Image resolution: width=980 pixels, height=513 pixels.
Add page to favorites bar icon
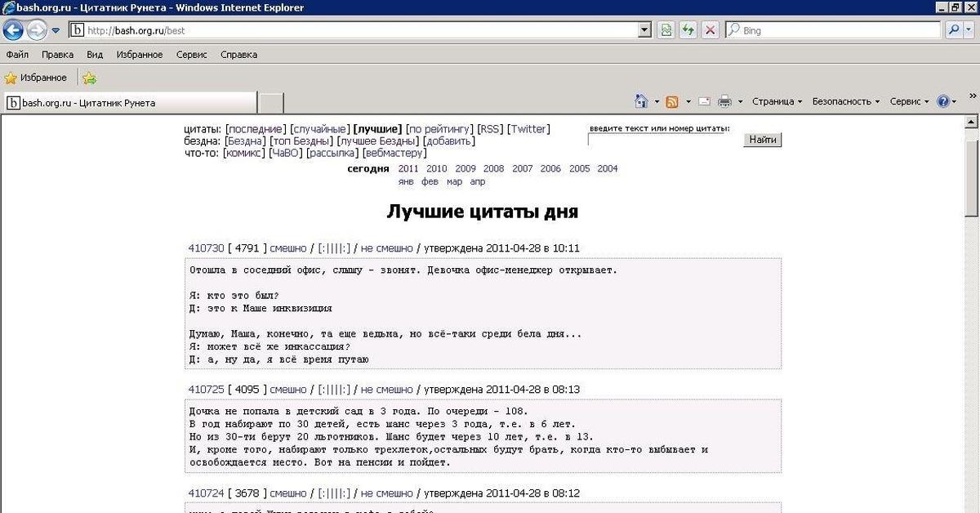[x=89, y=78]
